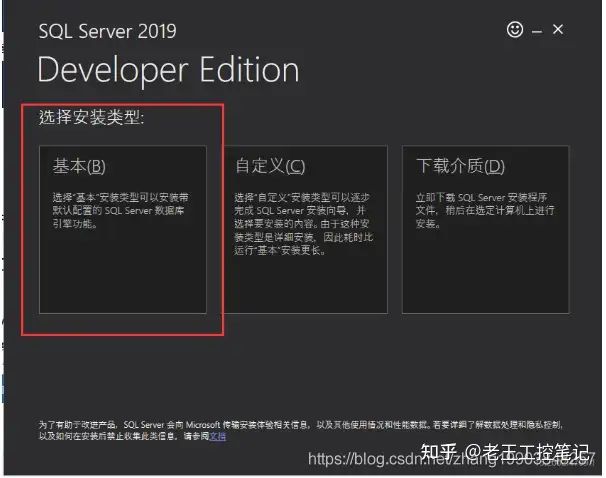Choose the 基本(B) basic installation type
This screenshot has width=606, height=478.
click(x=123, y=230)
